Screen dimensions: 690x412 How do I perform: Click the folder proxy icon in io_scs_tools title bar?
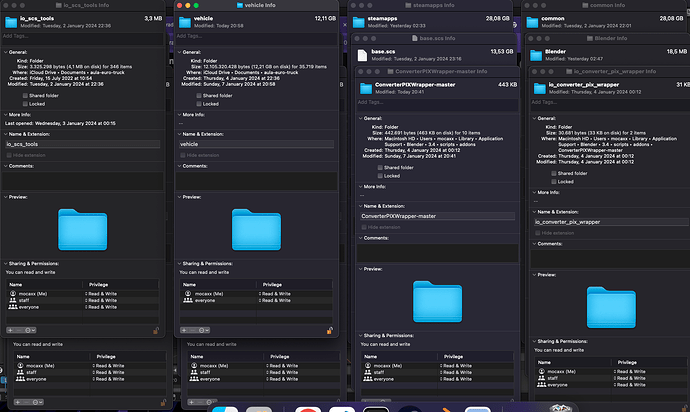point(59,5)
